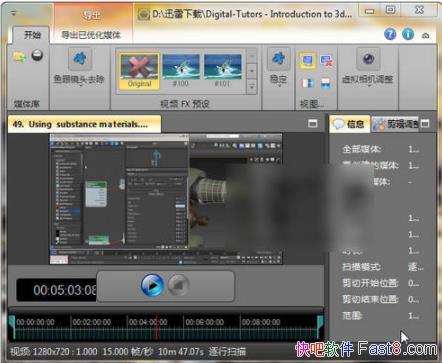Switch to the 剪辑调整 panel tab

pyautogui.click(x=396, y=124)
